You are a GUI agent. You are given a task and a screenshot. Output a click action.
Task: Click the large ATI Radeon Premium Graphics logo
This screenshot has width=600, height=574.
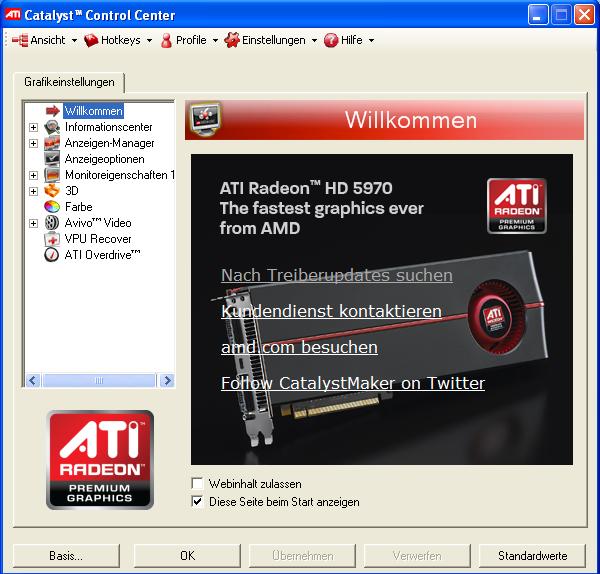pyautogui.click(x=100, y=460)
